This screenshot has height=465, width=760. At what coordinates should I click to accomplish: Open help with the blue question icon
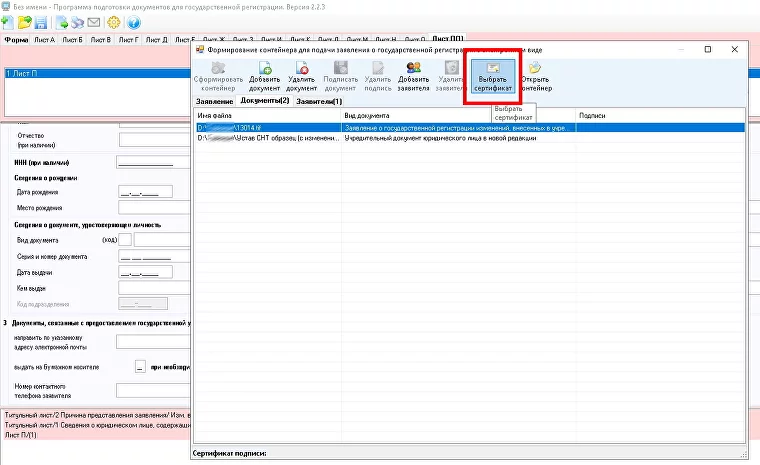[x=134, y=22]
